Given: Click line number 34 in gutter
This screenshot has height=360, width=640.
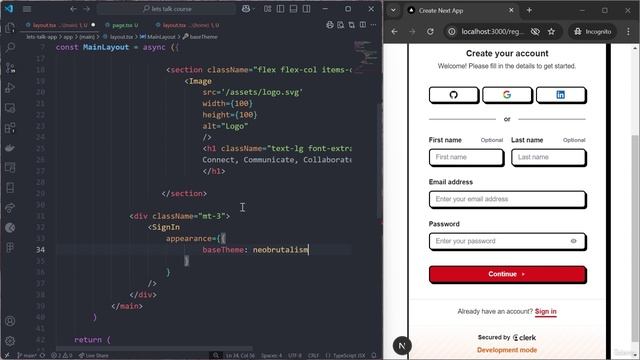Looking at the screenshot, I should (x=40, y=250).
